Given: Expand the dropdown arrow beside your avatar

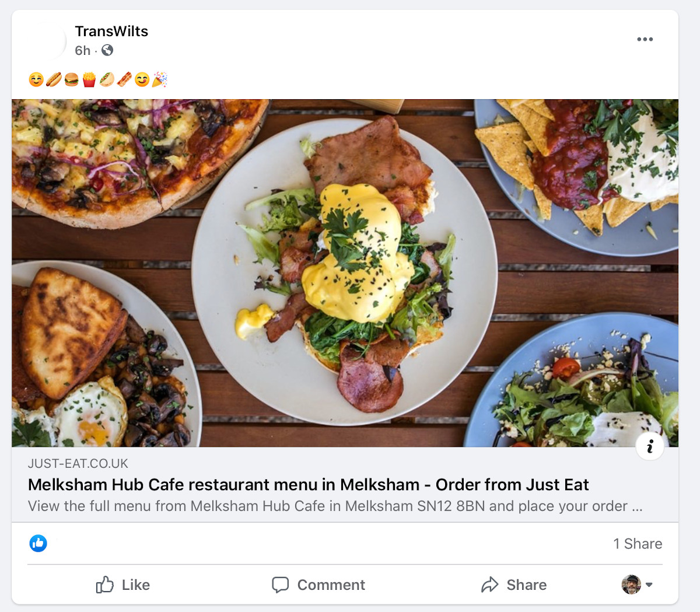Looking at the screenshot, I should [x=649, y=585].
